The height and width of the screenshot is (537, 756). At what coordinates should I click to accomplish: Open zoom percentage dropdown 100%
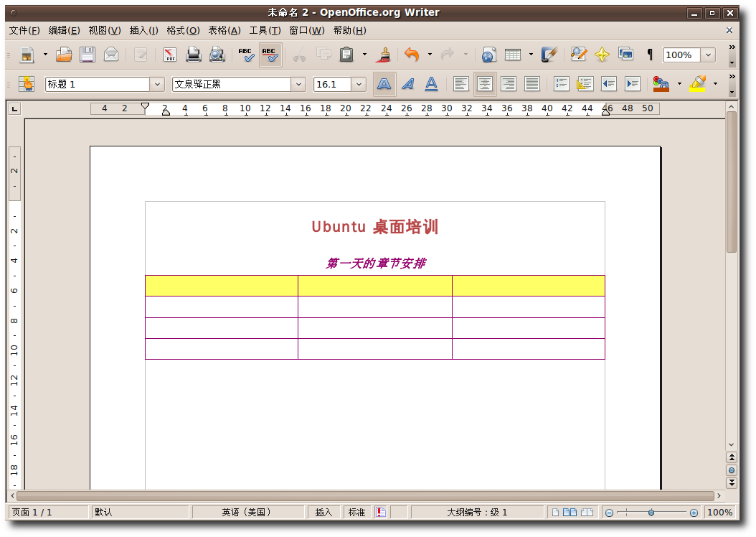tap(708, 55)
